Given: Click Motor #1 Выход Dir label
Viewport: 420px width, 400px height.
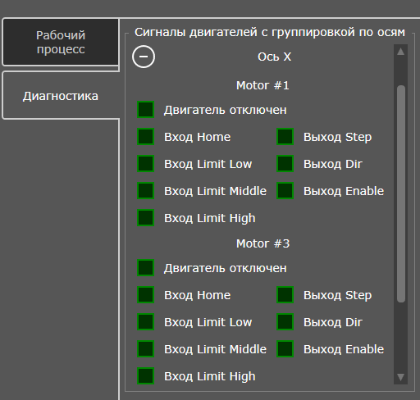Looking at the screenshot, I should (333, 164).
